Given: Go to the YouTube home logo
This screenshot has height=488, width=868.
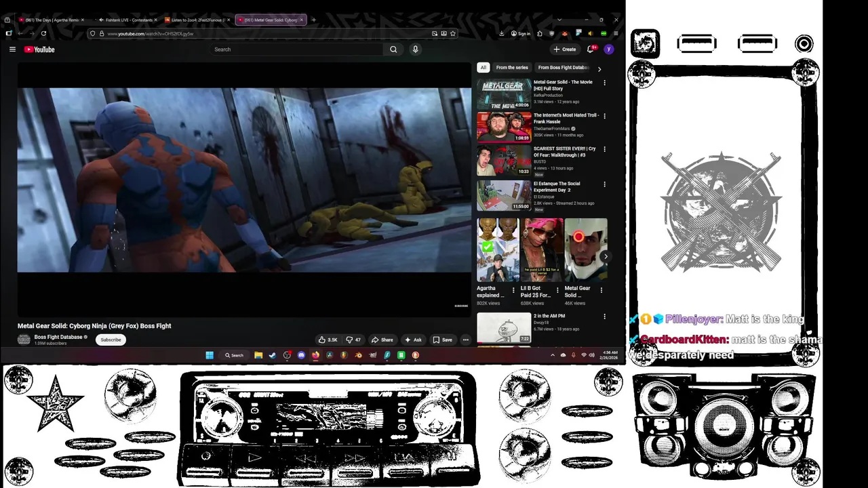Looking at the screenshot, I should click(39, 49).
